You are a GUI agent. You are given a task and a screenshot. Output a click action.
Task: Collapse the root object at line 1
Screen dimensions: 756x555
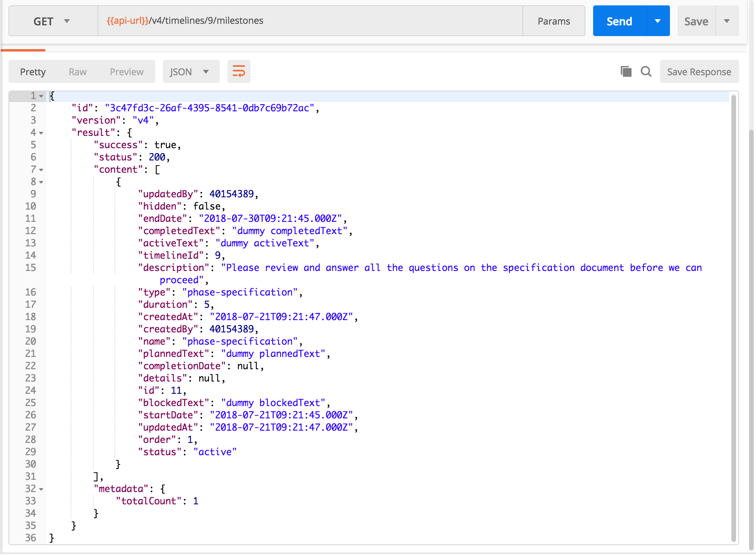(41, 96)
